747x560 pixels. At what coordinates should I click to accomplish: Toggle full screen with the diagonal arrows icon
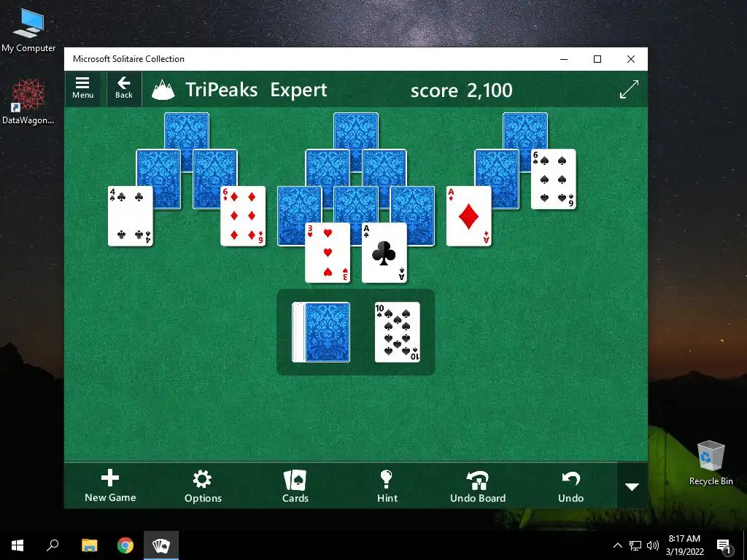(x=629, y=89)
